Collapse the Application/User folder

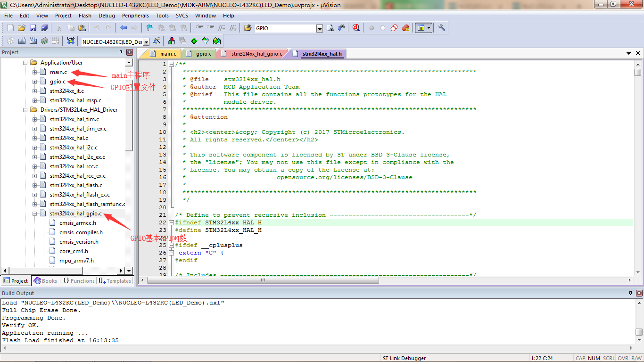(x=25, y=63)
